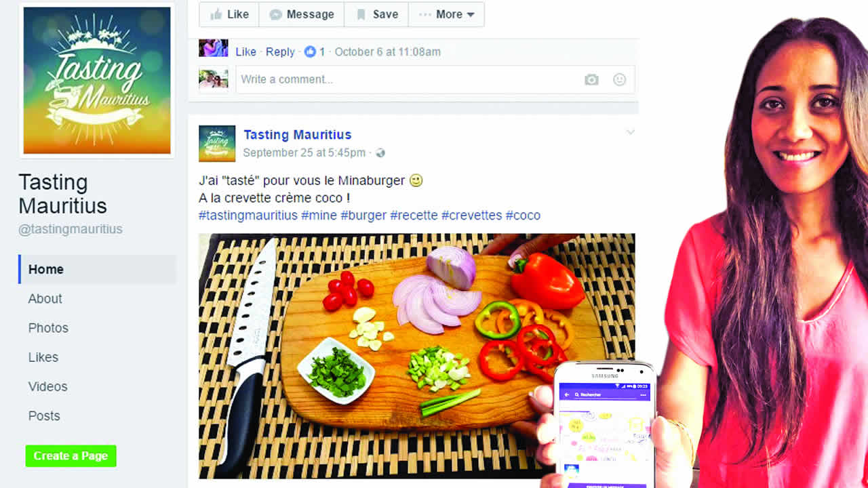Screen dimensions: 868x488
Task: Click the Reply link under the comment
Action: coord(280,52)
